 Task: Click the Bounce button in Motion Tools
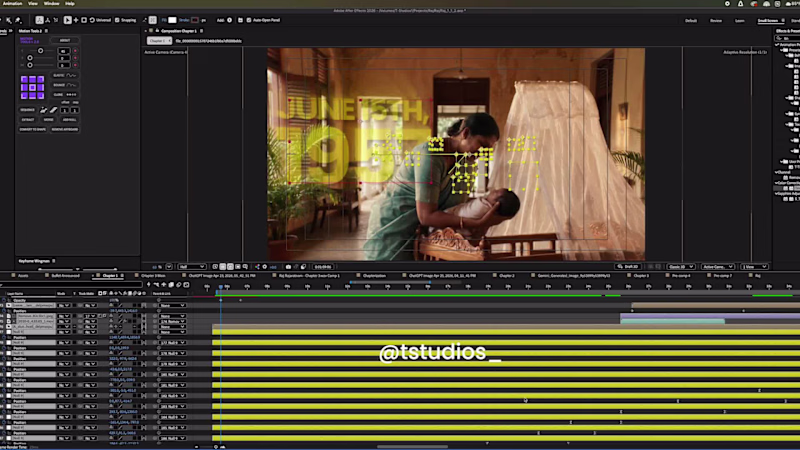[x=65, y=85]
